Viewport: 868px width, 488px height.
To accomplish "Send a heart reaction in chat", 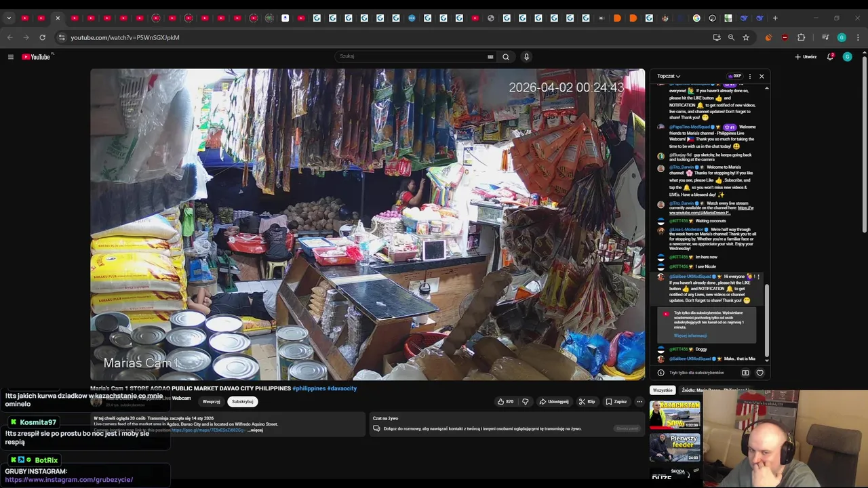I will coord(759,373).
